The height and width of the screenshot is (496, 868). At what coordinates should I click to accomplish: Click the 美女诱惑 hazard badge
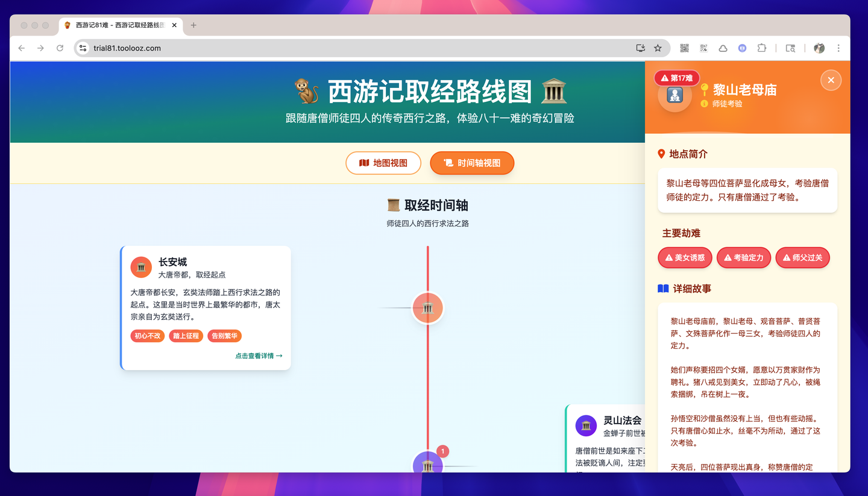click(x=685, y=257)
